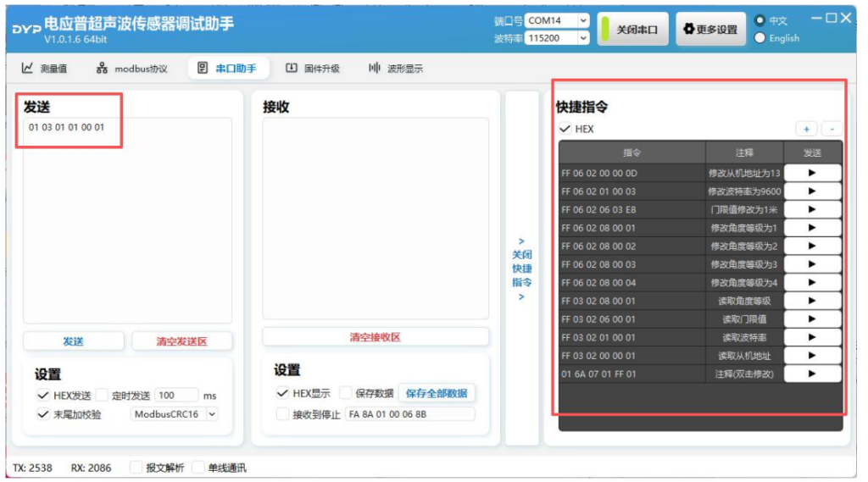Select the English language radio button

[x=759, y=38]
